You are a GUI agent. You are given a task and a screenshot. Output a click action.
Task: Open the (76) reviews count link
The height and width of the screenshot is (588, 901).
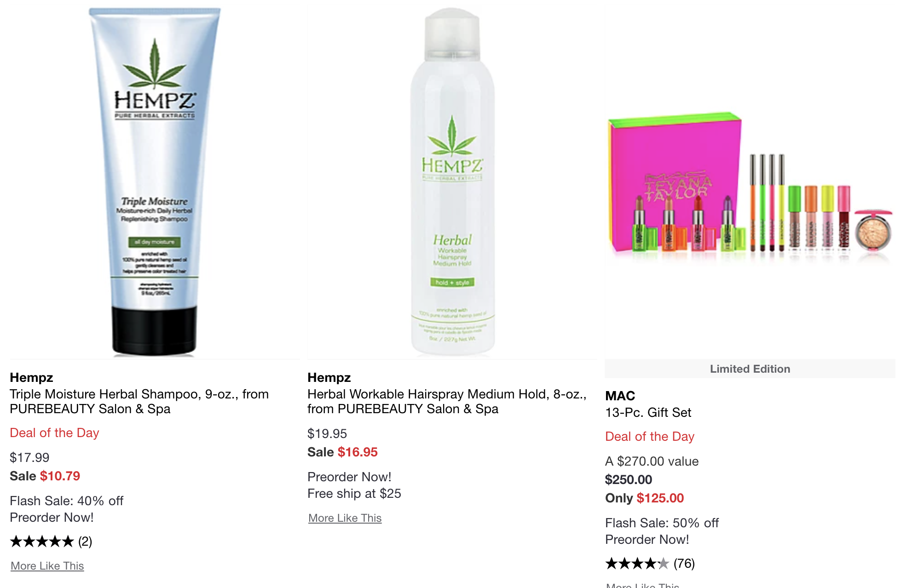(684, 563)
